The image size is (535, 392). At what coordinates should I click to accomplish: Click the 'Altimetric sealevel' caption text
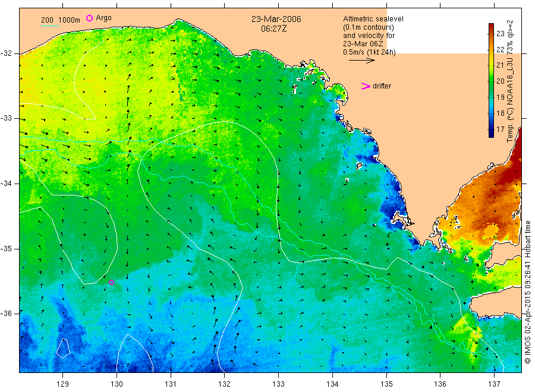(373, 19)
